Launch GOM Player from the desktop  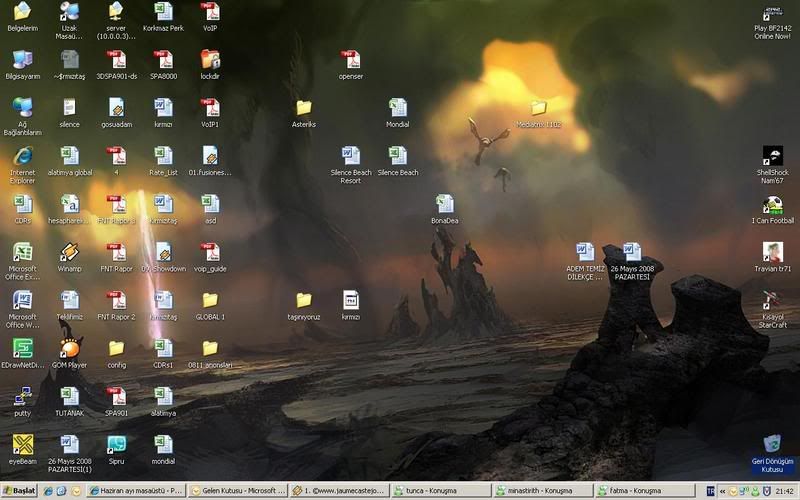(x=69, y=348)
